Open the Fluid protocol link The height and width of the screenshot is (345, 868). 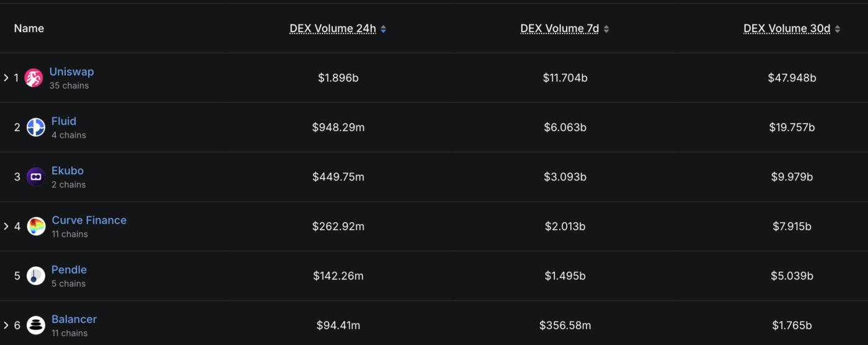64,122
